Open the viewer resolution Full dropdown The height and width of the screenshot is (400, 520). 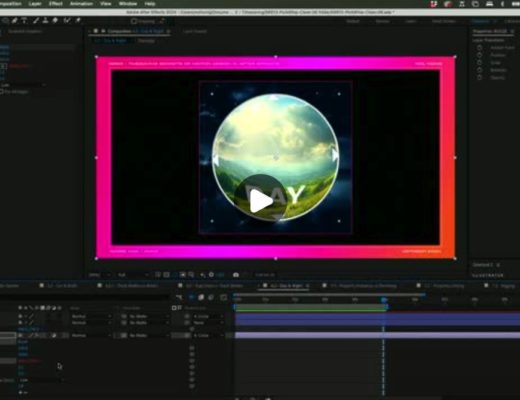[133, 275]
